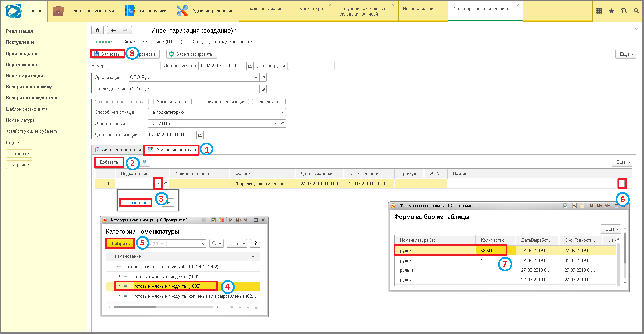Screen dimensions: 644x334
Task: Navigate forward with the right arrow
Action: click(126, 30)
